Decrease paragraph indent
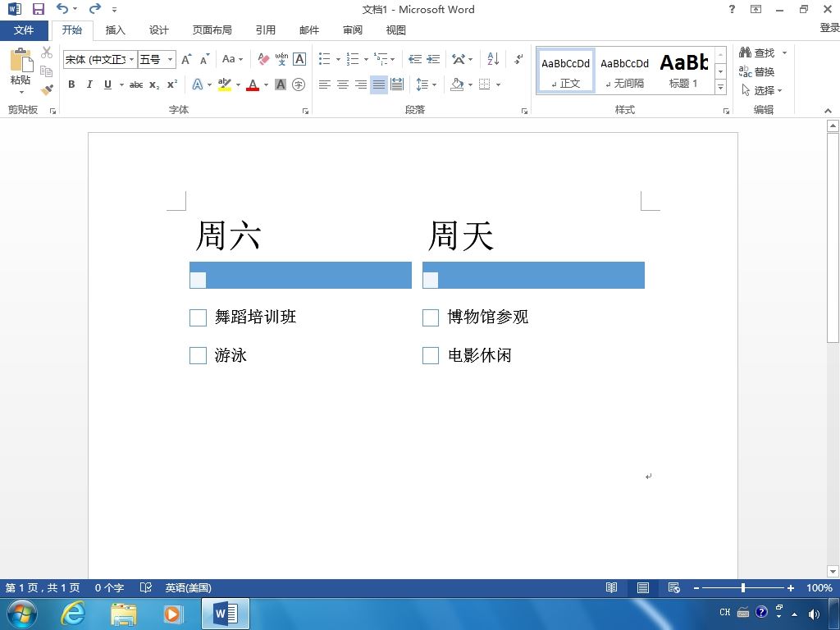The height and width of the screenshot is (630, 840). click(x=414, y=59)
